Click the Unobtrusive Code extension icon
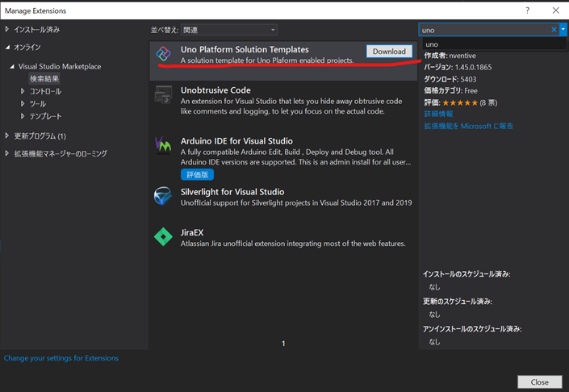569x392 pixels. point(163,94)
